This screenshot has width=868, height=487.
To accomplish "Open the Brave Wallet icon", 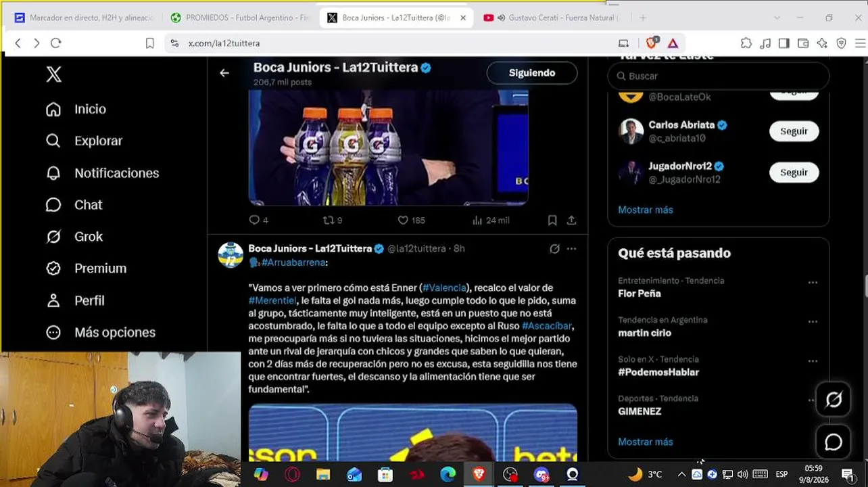I will point(803,43).
